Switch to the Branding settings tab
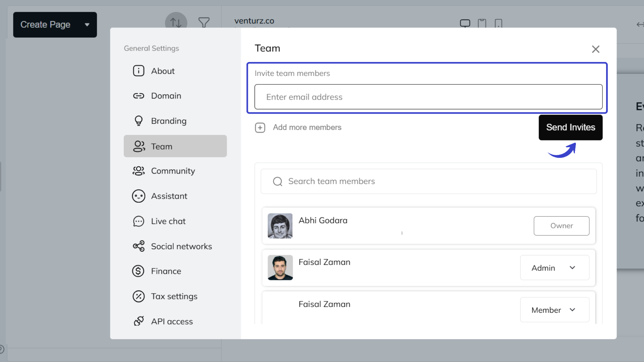 pyautogui.click(x=169, y=121)
